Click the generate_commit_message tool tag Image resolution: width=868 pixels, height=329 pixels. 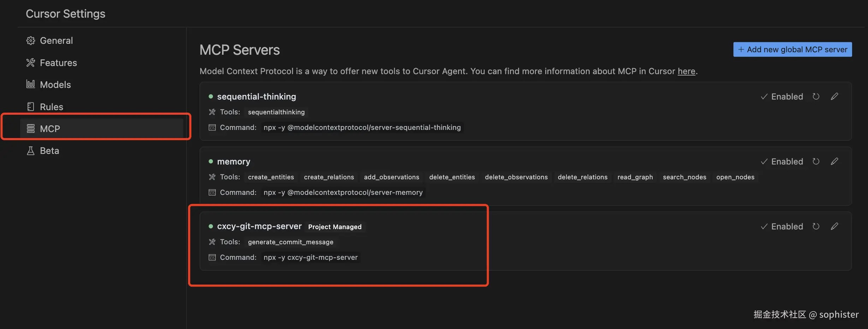click(291, 242)
